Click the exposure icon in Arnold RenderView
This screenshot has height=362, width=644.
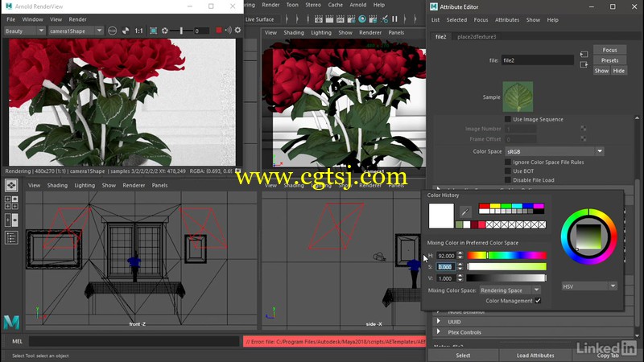click(165, 31)
